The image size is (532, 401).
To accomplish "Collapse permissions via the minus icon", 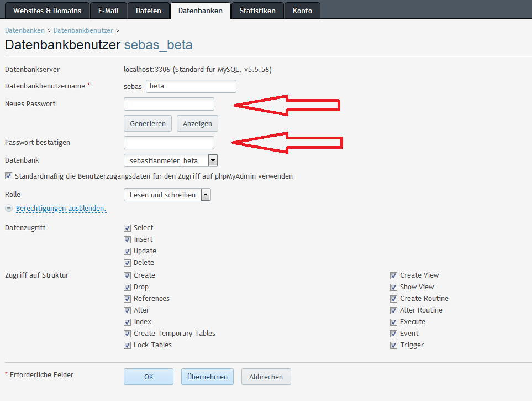I will [9, 209].
